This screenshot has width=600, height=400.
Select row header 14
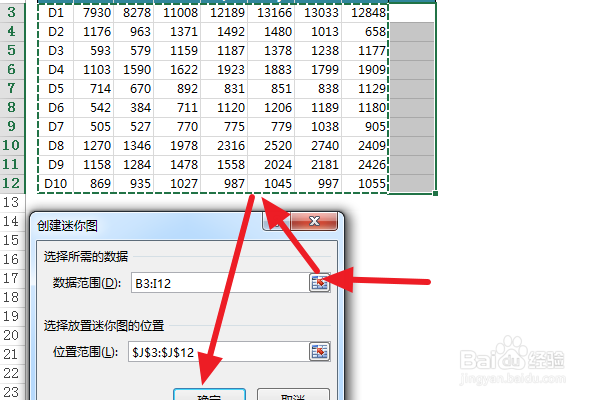tap(12, 221)
